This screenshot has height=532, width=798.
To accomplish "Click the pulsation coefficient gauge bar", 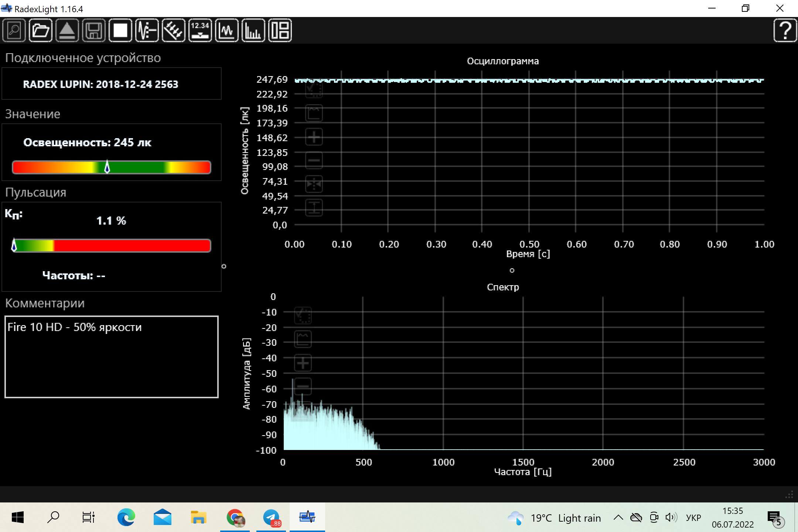I will [x=111, y=246].
